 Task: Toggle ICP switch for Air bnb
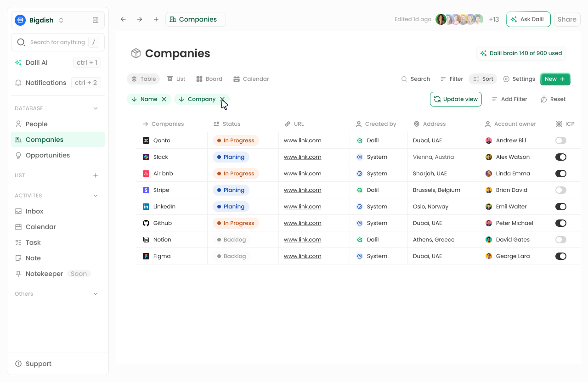tap(561, 174)
